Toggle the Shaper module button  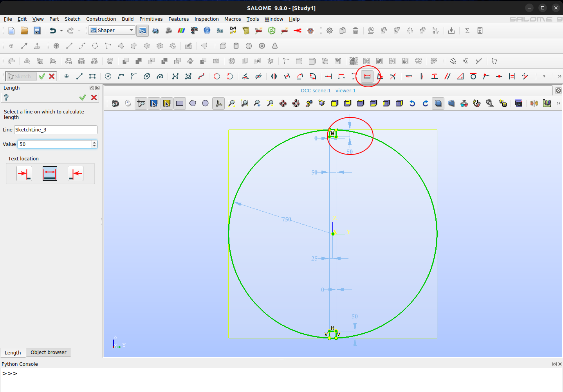click(143, 31)
